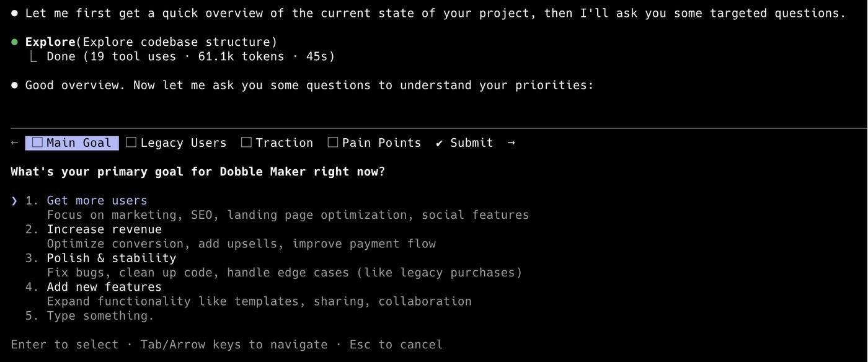
Task: Click the right arrow navigation icon
Action: coord(511,143)
